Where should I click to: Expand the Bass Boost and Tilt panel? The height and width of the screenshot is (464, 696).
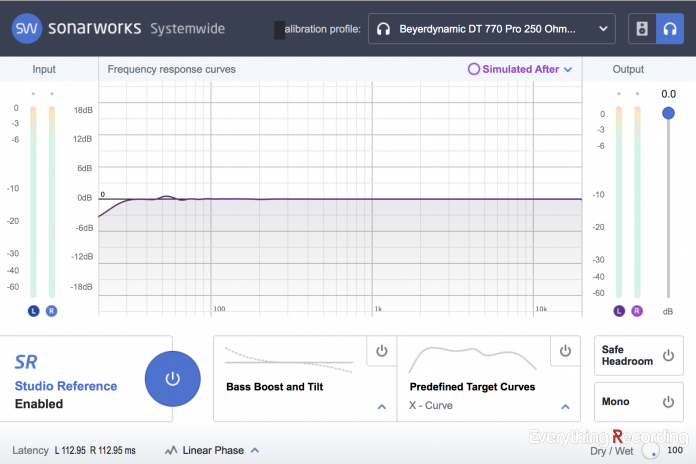382,407
